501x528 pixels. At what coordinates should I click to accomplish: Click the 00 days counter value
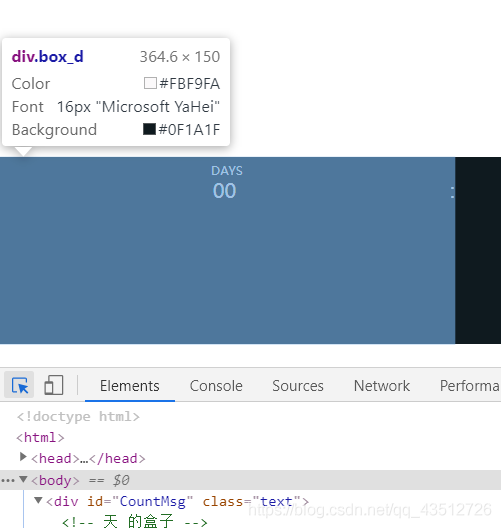click(224, 191)
